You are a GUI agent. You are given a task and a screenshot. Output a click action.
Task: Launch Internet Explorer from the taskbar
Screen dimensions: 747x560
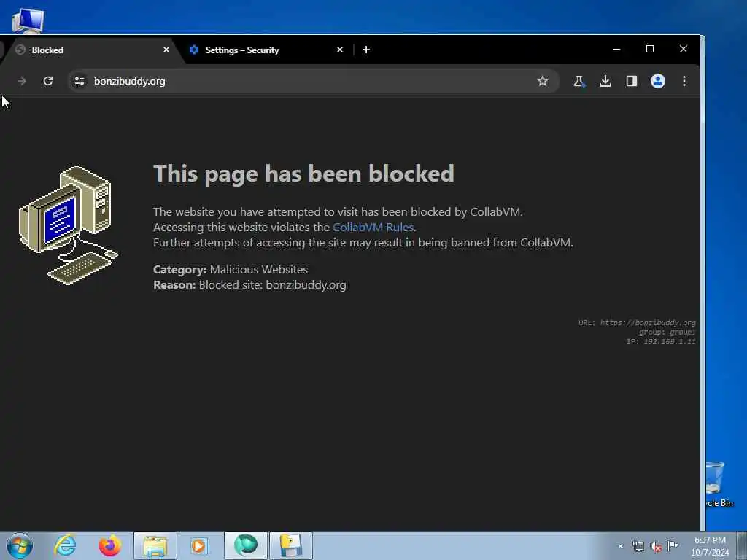click(65, 545)
